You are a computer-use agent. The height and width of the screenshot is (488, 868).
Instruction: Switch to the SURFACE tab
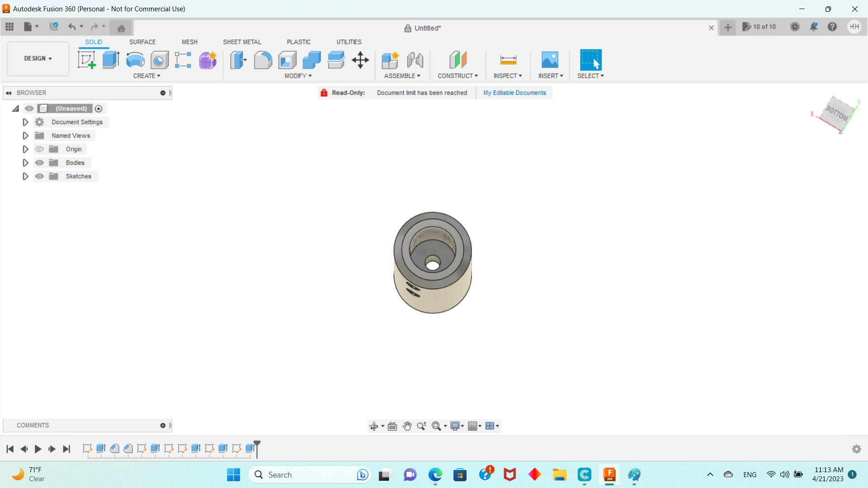(142, 42)
